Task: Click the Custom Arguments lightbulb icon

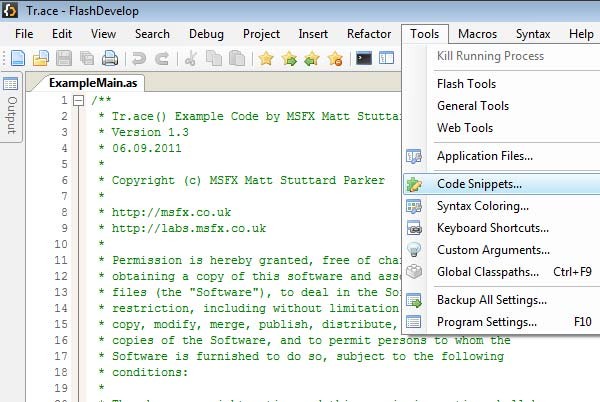Action: click(x=414, y=250)
